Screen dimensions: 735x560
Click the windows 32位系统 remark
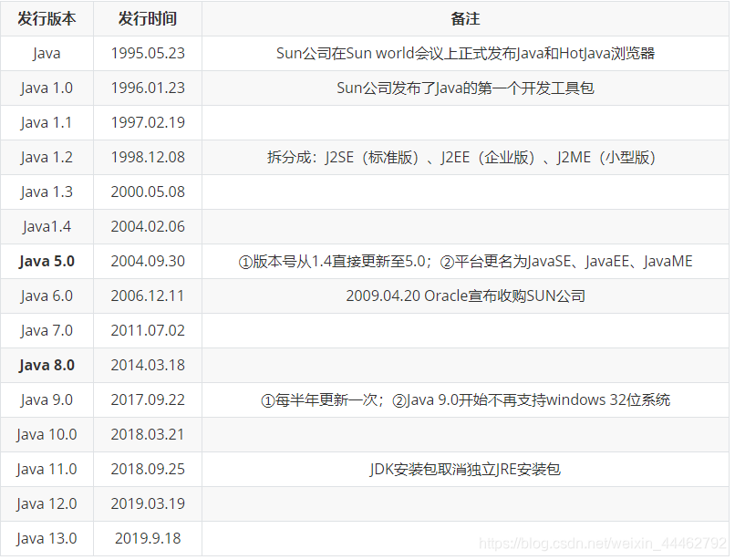pyautogui.click(x=465, y=400)
